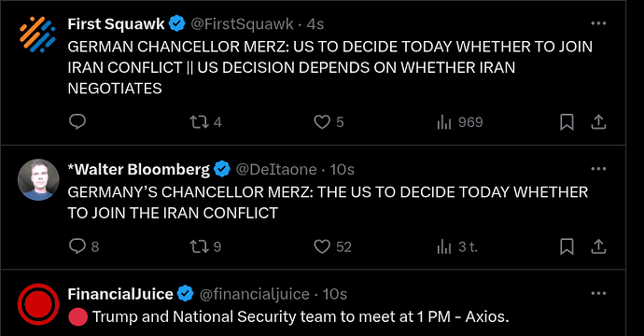Bookmark the First Squawk tweet
Screen dimensions: 644x336
pyautogui.click(x=567, y=122)
